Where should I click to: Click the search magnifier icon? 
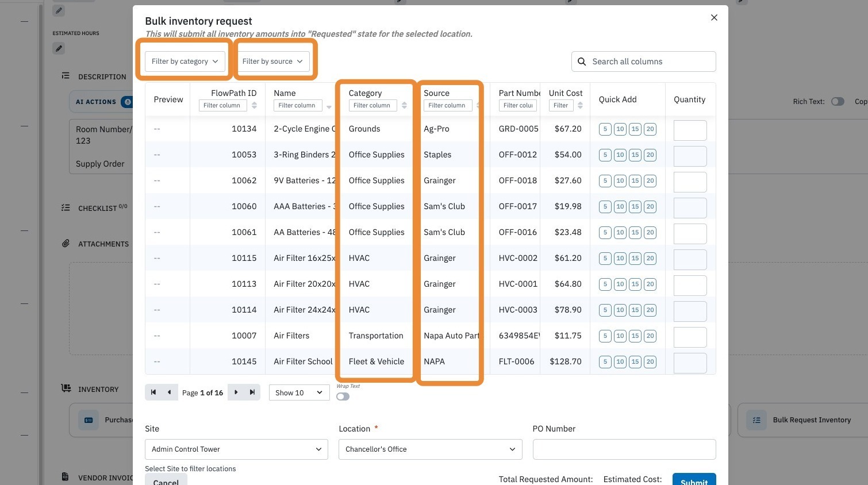tap(582, 61)
